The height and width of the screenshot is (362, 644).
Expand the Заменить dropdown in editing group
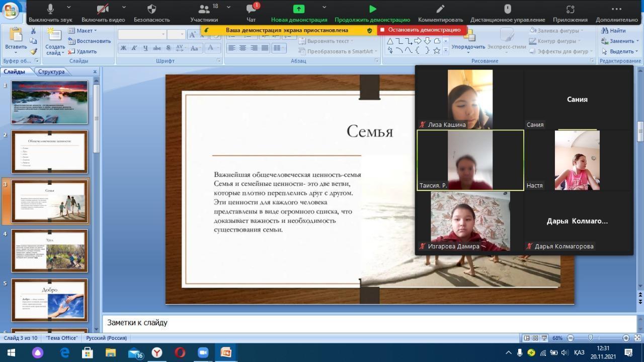620,41
